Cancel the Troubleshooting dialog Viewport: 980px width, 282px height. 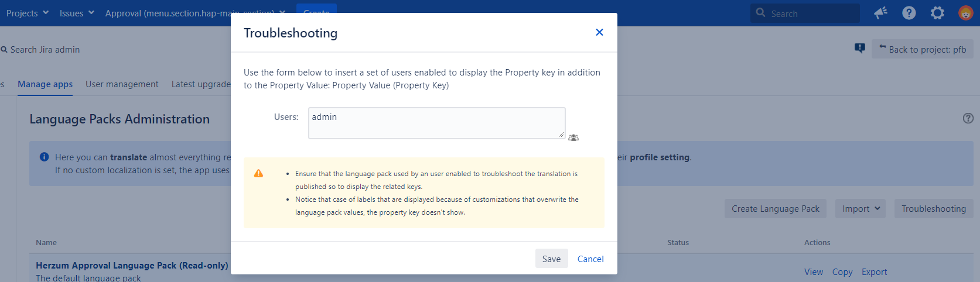[x=590, y=259]
